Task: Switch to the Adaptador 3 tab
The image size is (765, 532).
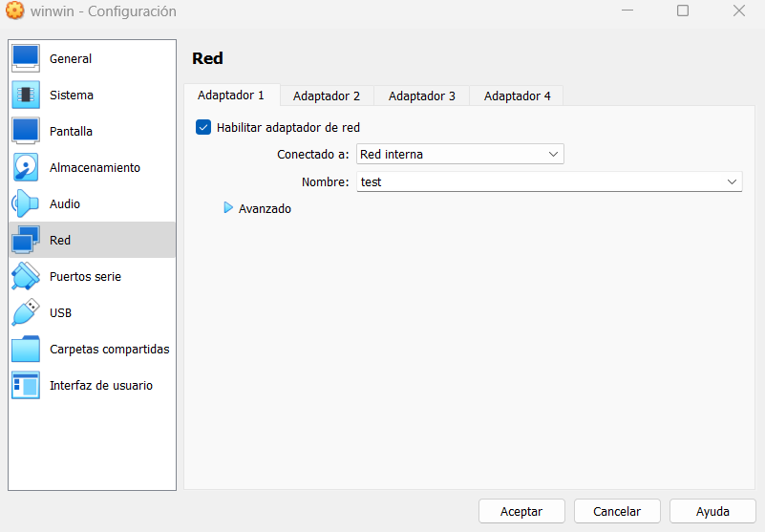Action: (422, 96)
